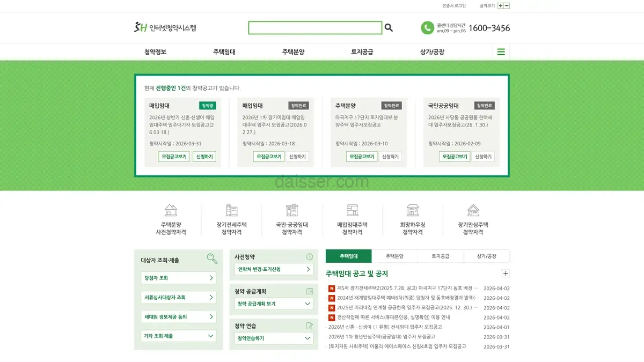Expand the 청약연습하기 dropdown
Screen dimensions: 644x362
[x=274, y=338]
